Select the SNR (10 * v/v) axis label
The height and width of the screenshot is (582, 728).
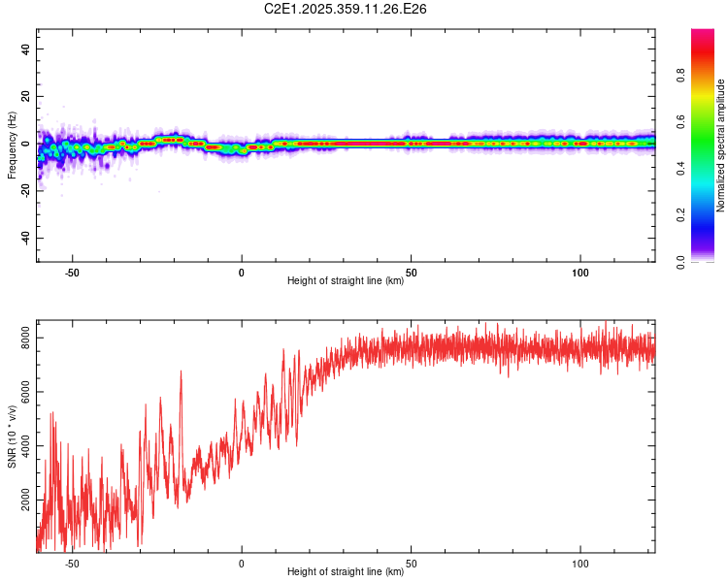pyautogui.click(x=12, y=436)
